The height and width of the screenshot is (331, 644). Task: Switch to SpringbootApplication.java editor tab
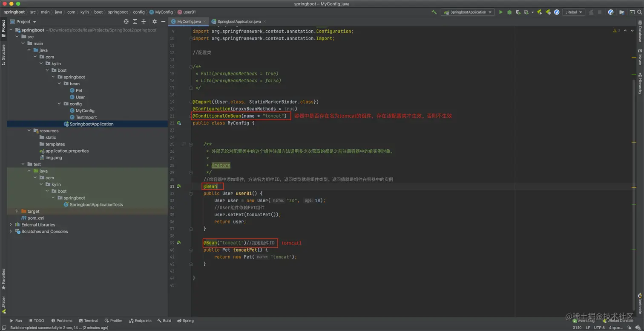(239, 21)
